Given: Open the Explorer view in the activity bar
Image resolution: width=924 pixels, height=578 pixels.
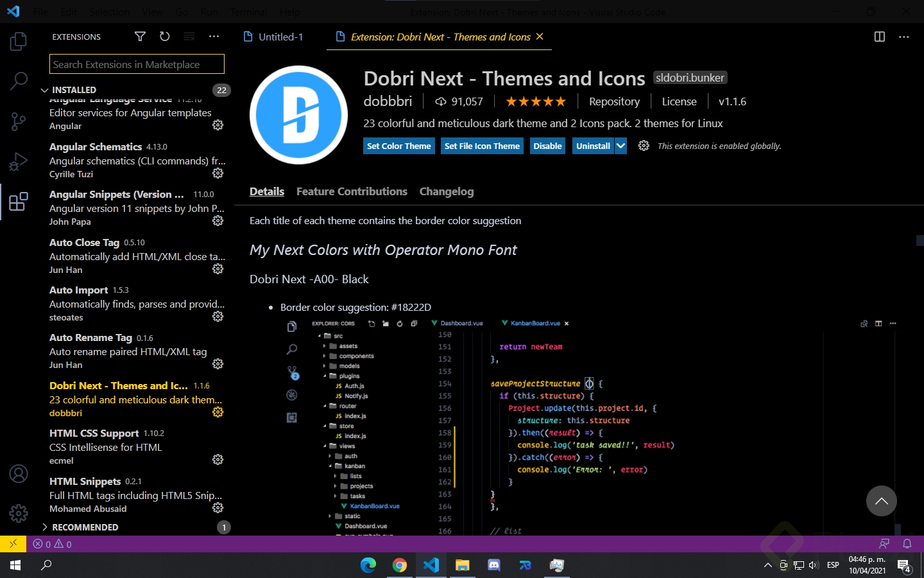Looking at the screenshot, I should pos(18,40).
